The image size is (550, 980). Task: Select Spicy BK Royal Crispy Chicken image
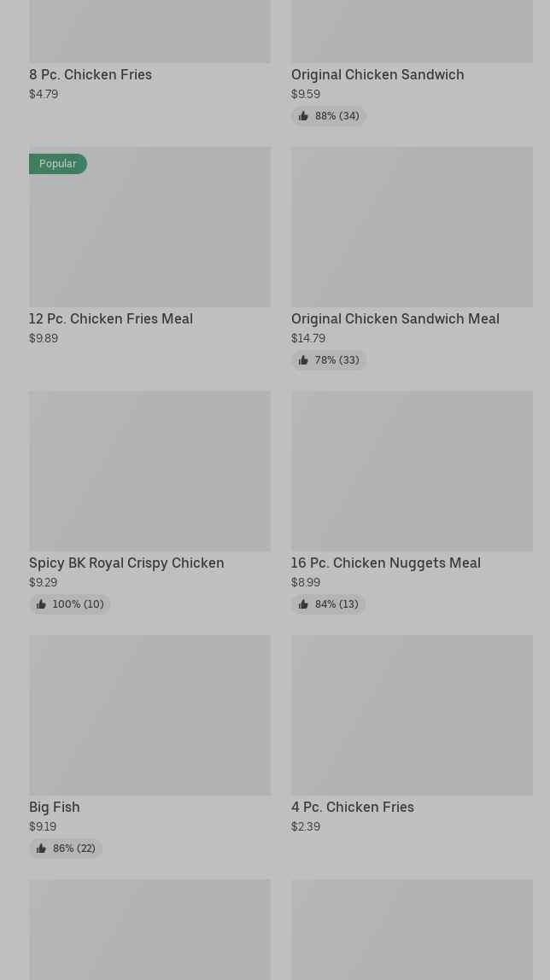pyautogui.click(x=149, y=471)
